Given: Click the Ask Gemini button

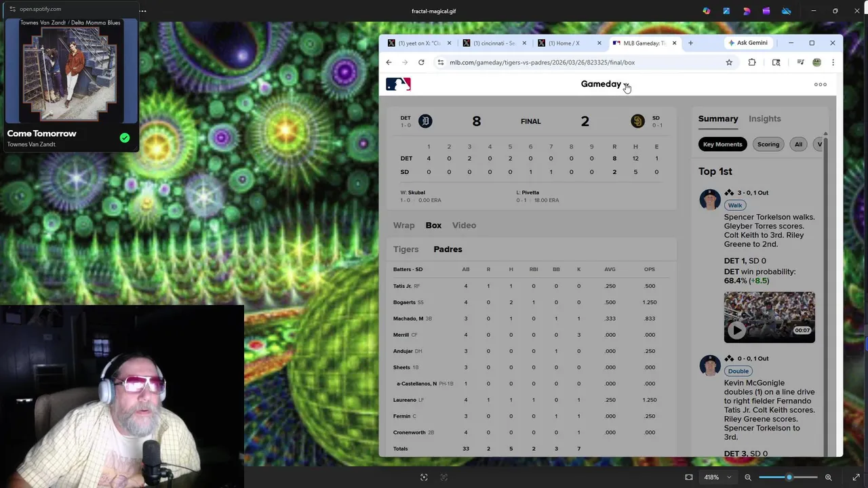Looking at the screenshot, I should click(x=747, y=43).
